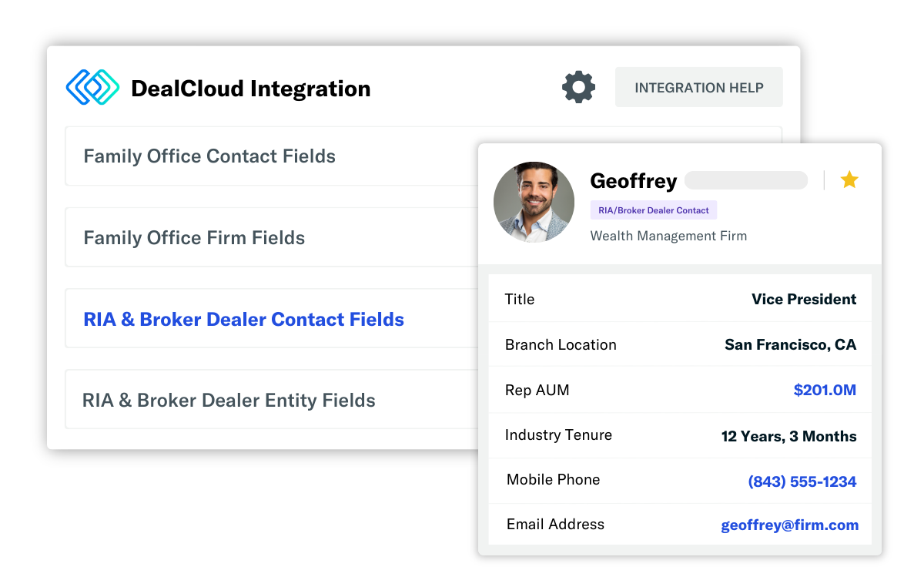
Task: Open the Family Office Contact Fields section
Action: (209, 156)
